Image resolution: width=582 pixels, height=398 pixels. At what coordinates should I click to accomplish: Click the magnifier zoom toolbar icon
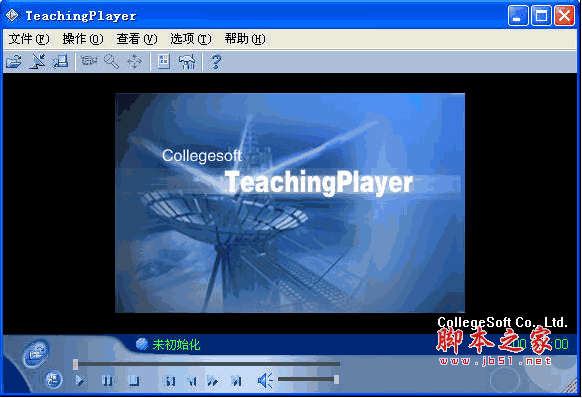(111, 61)
